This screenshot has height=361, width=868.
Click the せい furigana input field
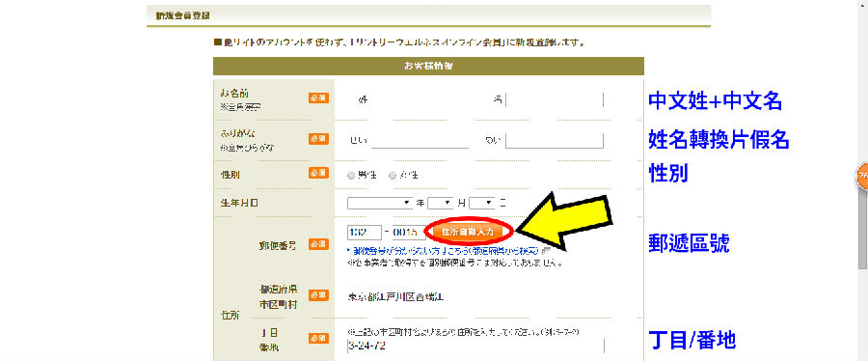click(420, 141)
